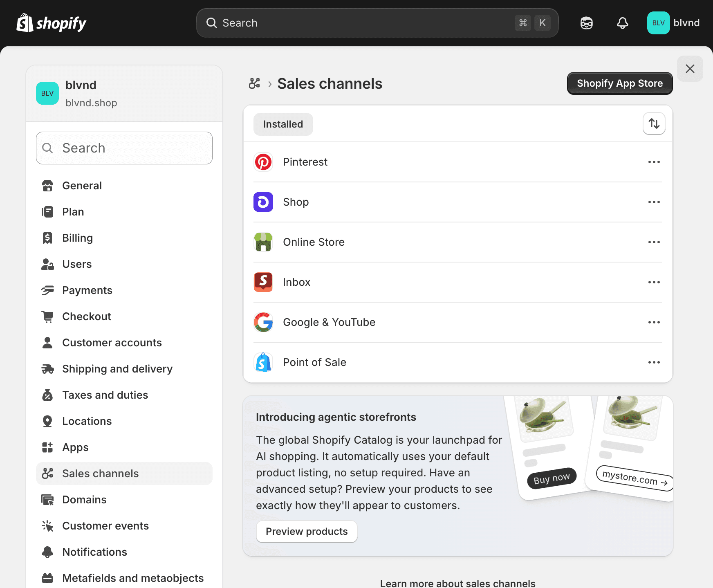
Task: Click the Preview products button
Action: (x=307, y=532)
